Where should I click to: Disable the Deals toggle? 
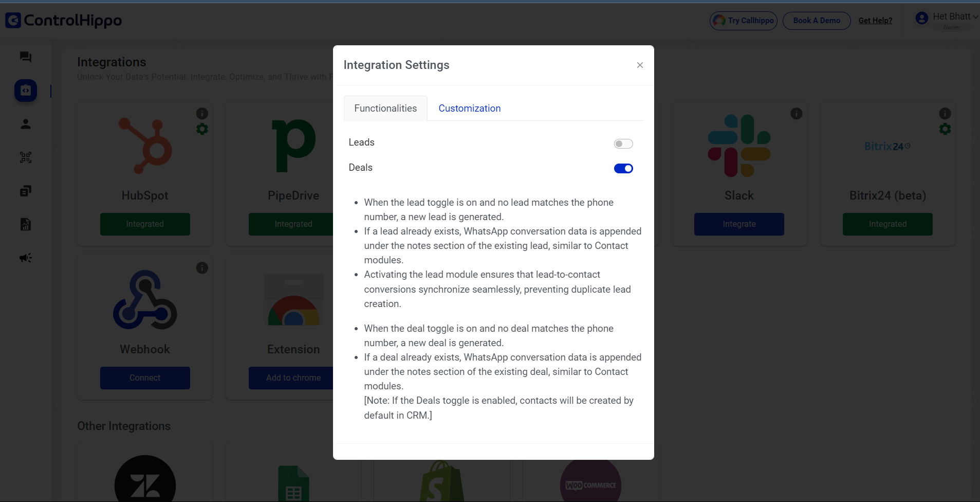click(623, 169)
